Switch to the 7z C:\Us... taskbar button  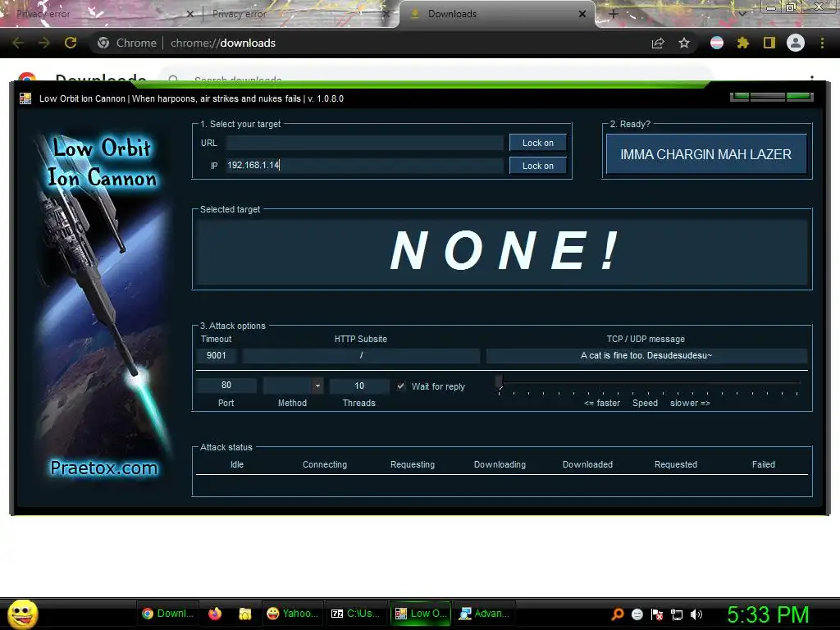click(356, 614)
